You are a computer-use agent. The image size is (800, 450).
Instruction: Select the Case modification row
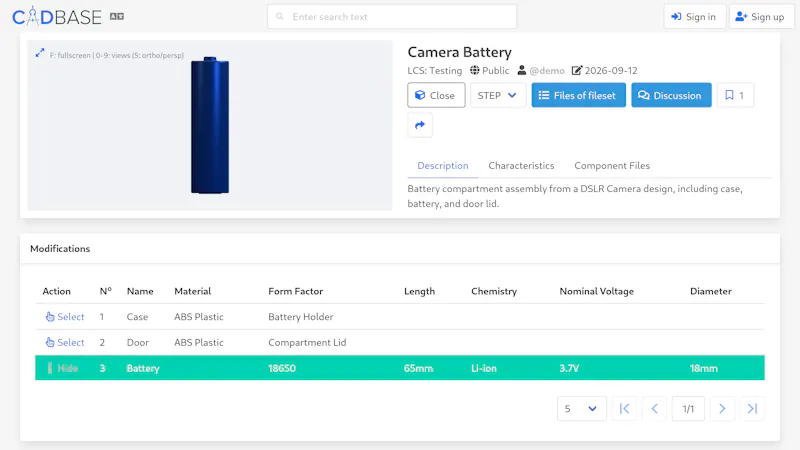click(65, 317)
